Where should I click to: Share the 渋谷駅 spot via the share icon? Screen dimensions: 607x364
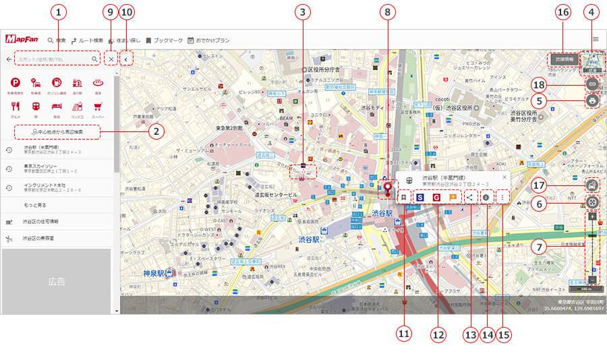click(x=469, y=198)
